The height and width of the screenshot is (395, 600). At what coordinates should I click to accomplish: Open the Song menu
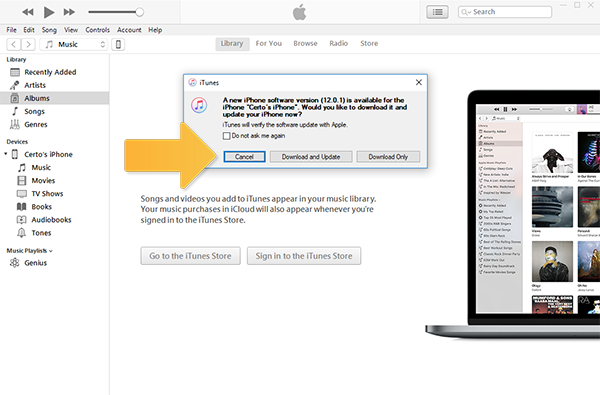49,30
